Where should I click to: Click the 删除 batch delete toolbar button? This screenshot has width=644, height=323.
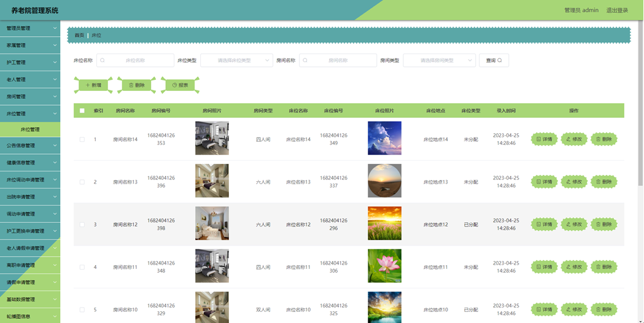136,85
